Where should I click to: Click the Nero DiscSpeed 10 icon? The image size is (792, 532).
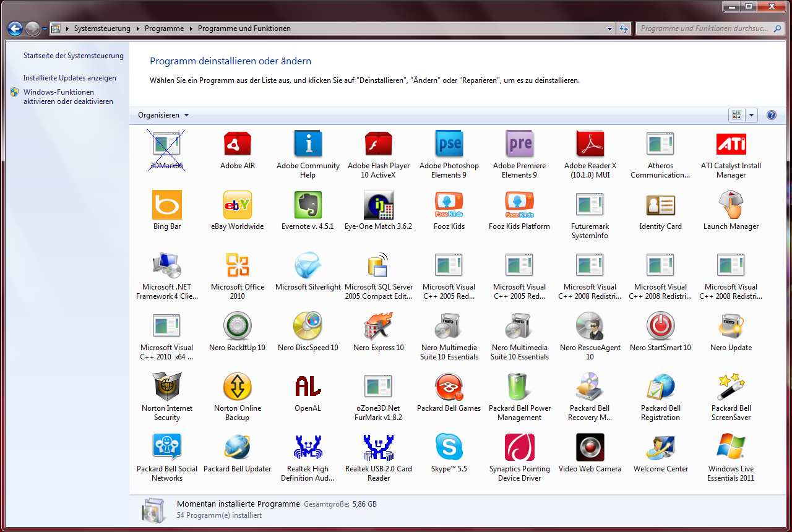[x=308, y=325]
